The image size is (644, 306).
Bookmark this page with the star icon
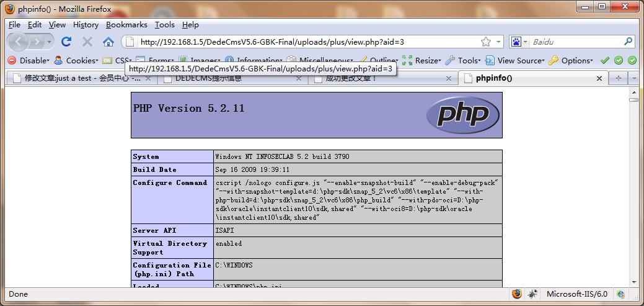[x=486, y=42]
